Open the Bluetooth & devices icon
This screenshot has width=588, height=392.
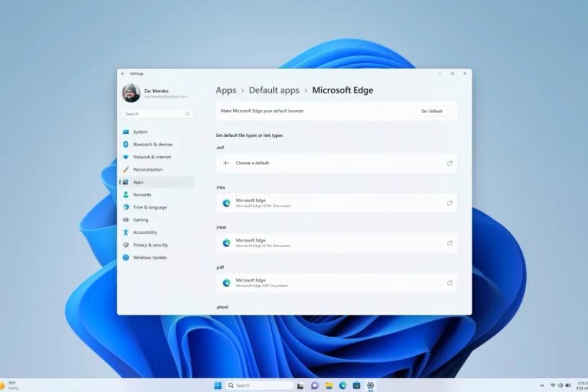point(126,144)
